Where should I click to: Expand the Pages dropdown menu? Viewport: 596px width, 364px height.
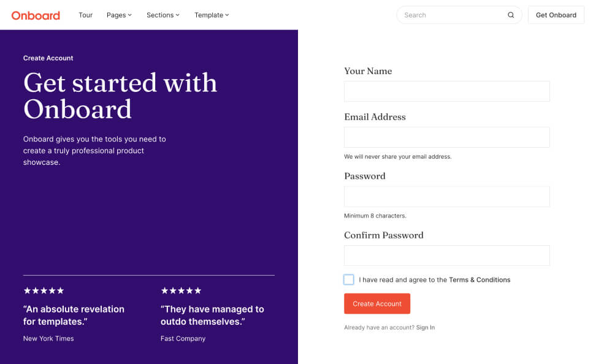tap(119, 15)
